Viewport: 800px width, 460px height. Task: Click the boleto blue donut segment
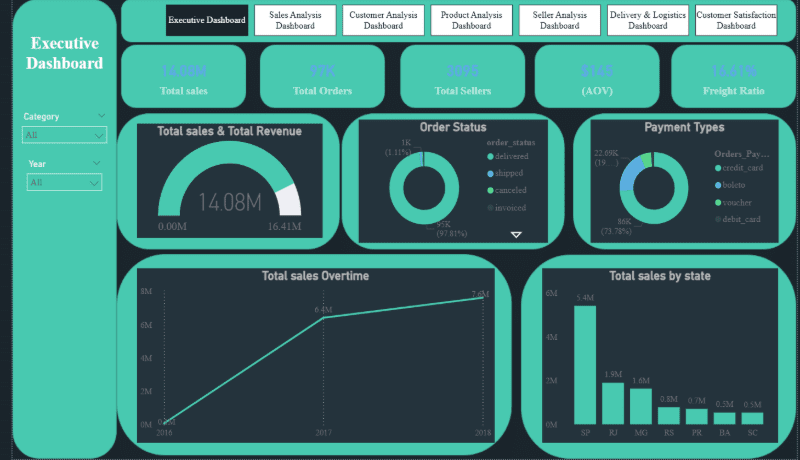pos(631,173)
